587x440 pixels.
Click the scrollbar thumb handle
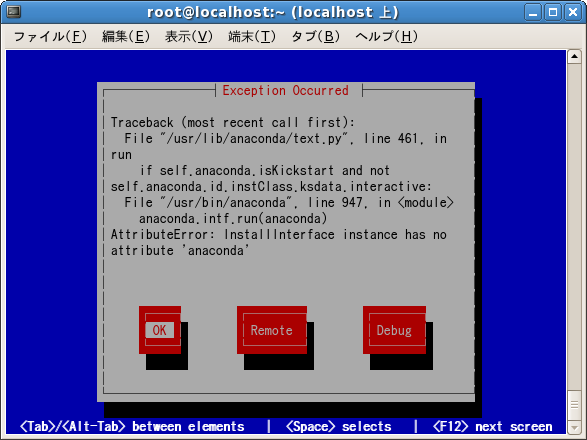[x=574, y=406]
